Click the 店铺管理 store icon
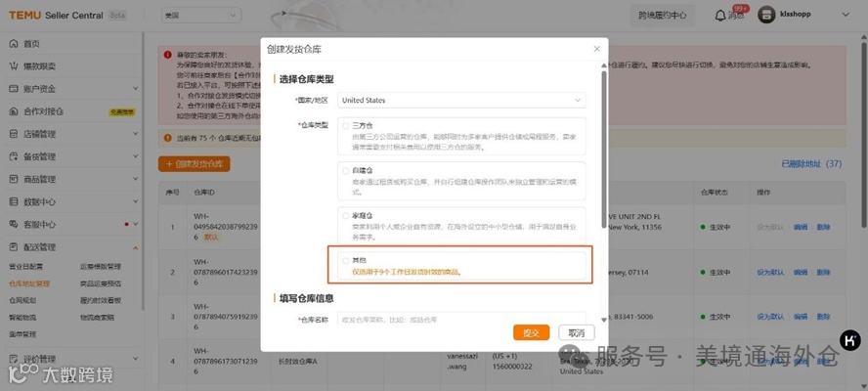 (x=14, y=134)
